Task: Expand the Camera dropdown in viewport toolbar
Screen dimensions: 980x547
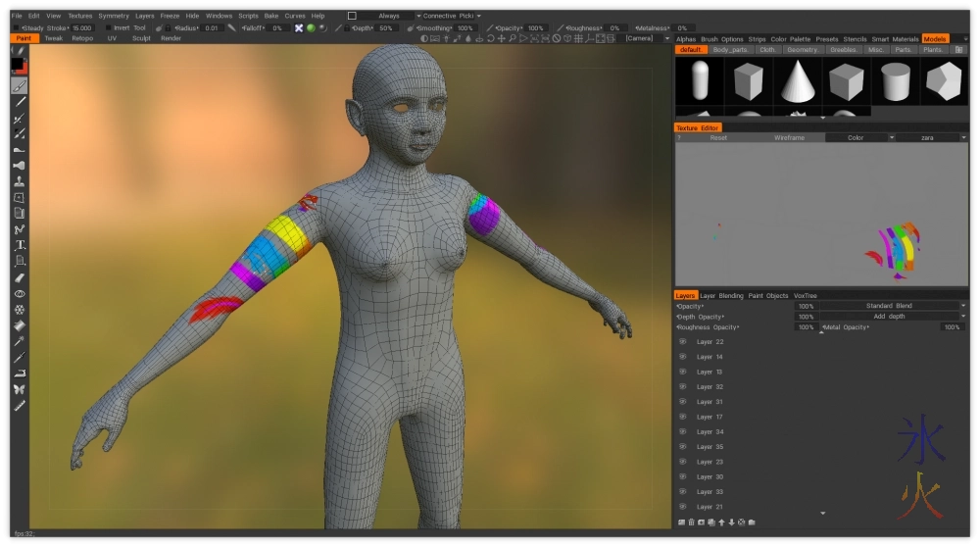Action: point(642,38)
